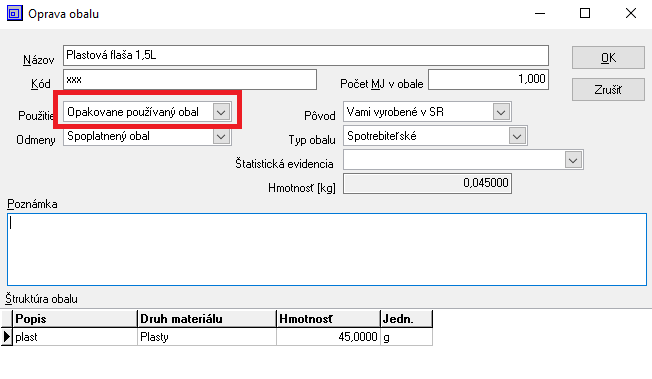Cancel with the Zrušiť button
Viewport: 652px width, 379px height.
pos(608,89)
